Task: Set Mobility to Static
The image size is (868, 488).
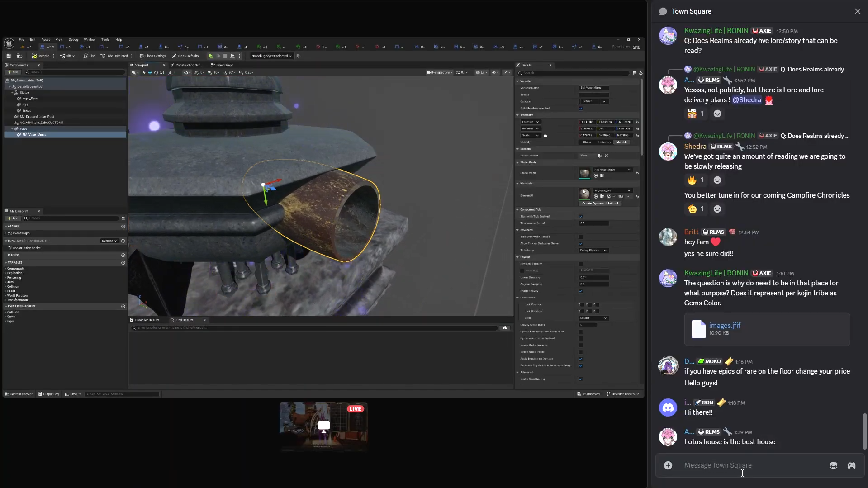Action: (x=587, y=142)
